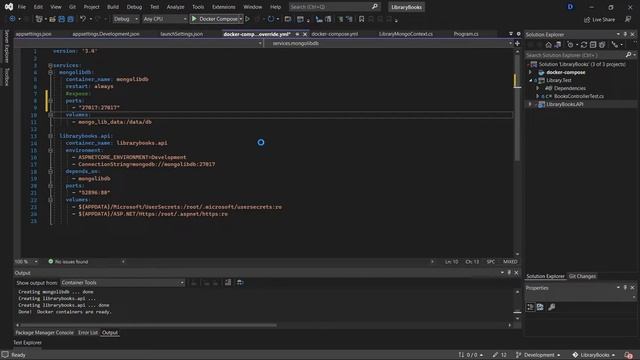Viewport: 640px width, 360px height.
Task: Click the Live Share icon button
Action: 587,20
